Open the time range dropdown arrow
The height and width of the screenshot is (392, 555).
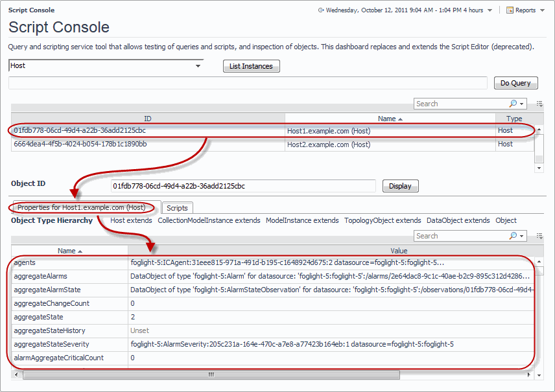[x=490, y=10]
